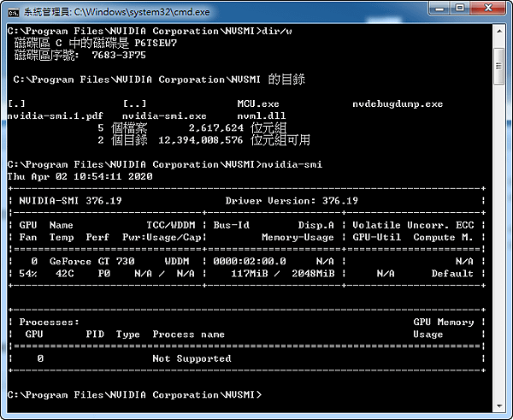Click the NVIDIA-SMI 376.19 header text
Image resolution: width=513 pixels, height=420 pixels.
tap(70, 201)
